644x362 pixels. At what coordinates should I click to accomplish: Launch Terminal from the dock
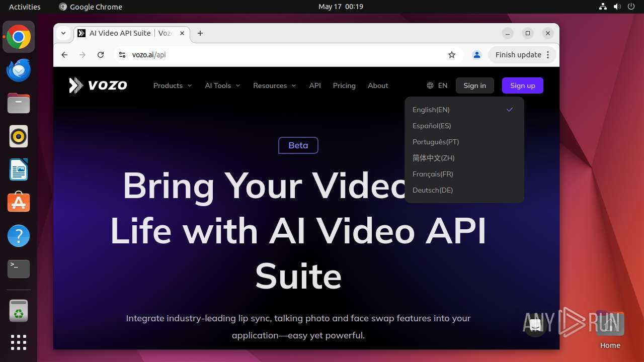(x=19, y=269)
